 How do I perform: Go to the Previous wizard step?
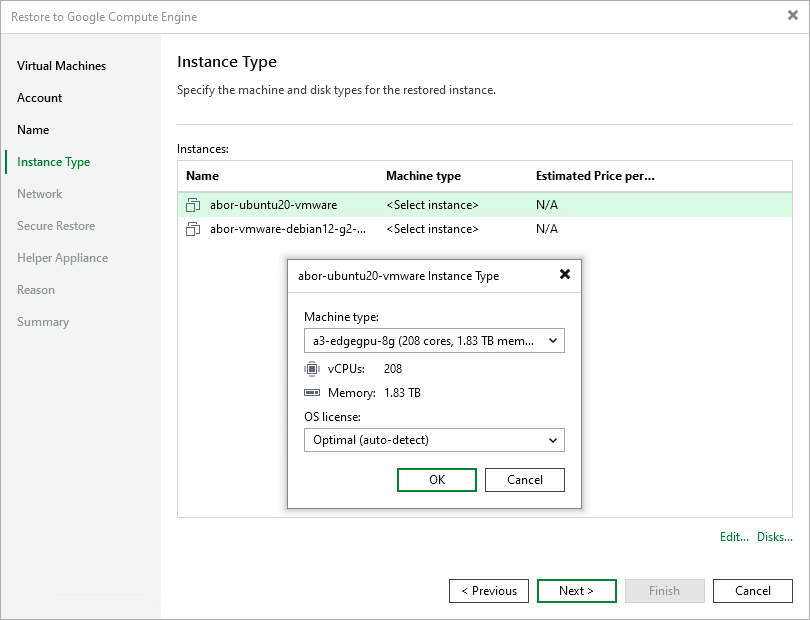click(489, 591)
